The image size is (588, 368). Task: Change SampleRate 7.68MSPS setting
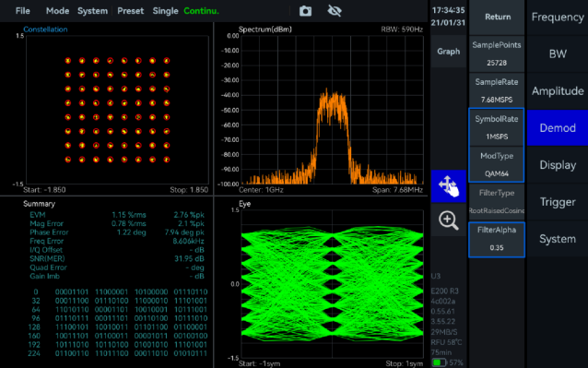click(x=497, y=90)
